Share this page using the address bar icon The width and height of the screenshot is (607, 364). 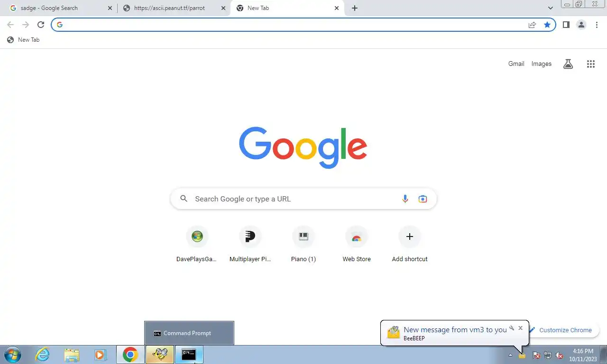coord(532,25)
